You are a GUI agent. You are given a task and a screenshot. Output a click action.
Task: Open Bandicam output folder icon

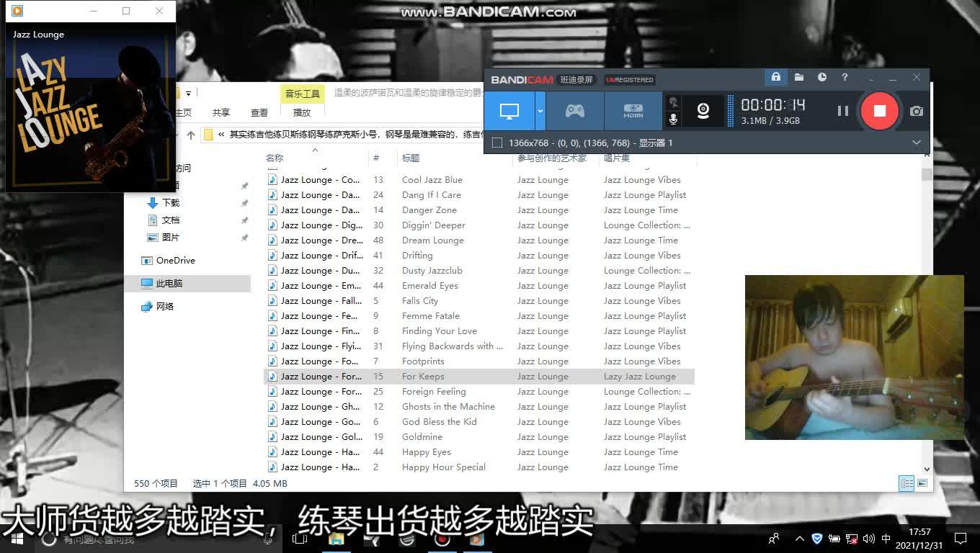point(798,77)
